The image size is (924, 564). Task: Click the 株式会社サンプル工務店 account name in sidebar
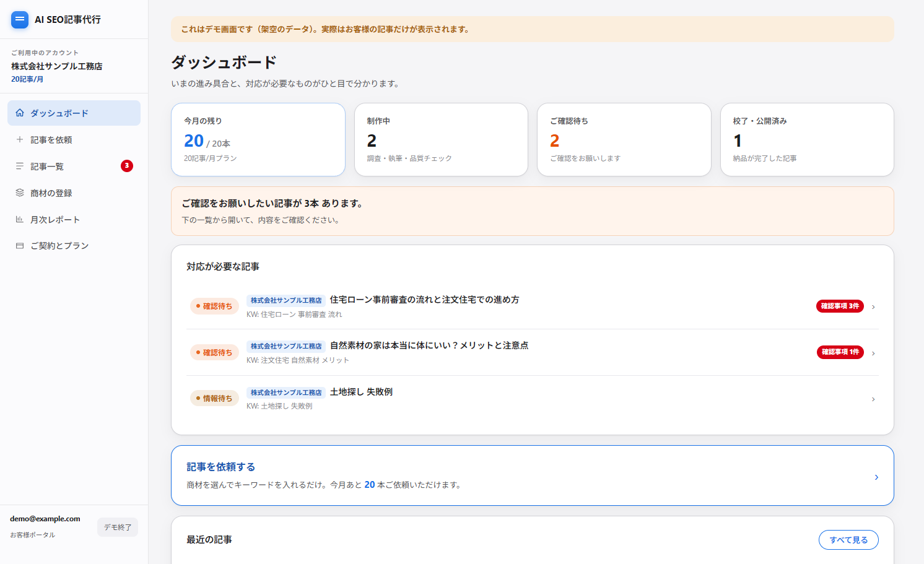click(x=57, y=66)
